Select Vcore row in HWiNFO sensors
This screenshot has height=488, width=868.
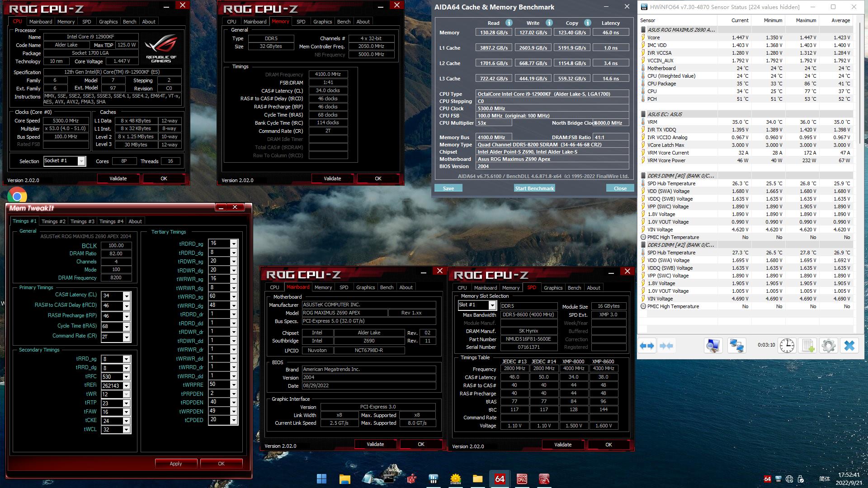[x=746, y=38]
